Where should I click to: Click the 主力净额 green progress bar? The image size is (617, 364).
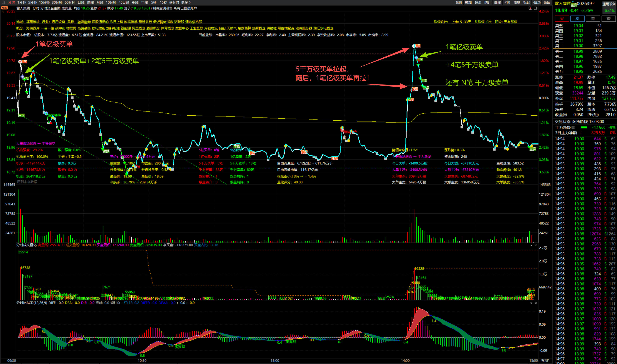[584, 128]
